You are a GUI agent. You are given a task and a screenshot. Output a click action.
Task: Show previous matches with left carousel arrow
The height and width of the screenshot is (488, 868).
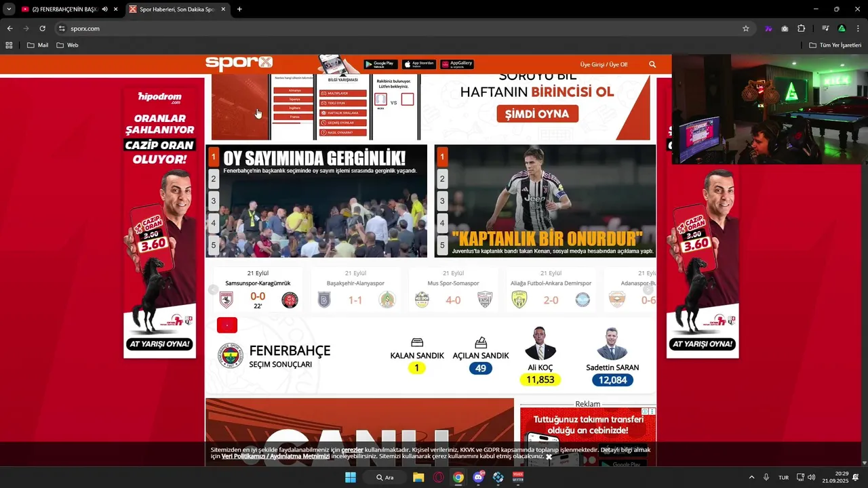click(213, 290)
